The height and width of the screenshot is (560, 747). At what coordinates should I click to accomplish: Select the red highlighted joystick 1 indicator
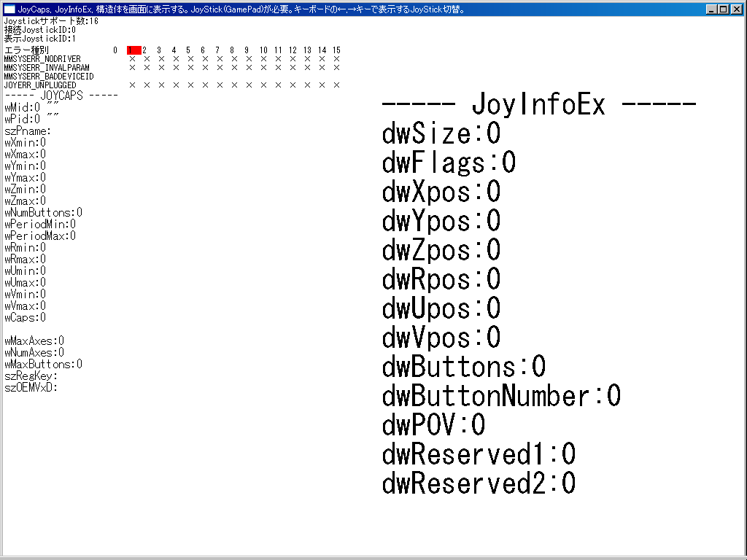[133, 50]
